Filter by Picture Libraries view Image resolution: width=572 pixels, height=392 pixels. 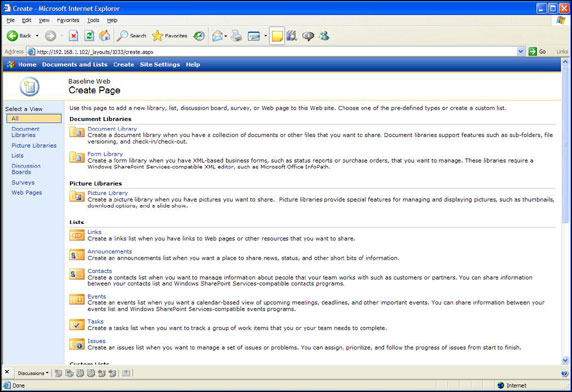tap(34, 145)
